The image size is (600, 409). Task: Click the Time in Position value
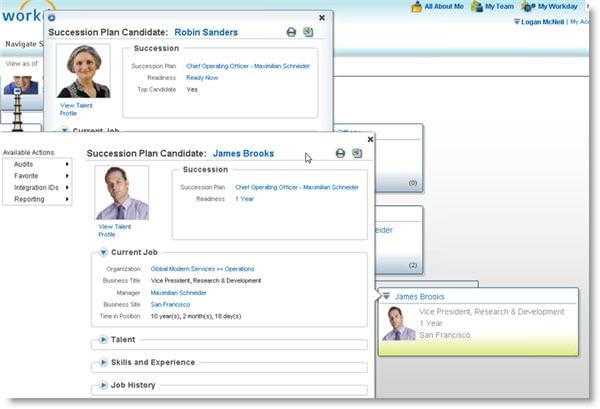coord(196,316)
